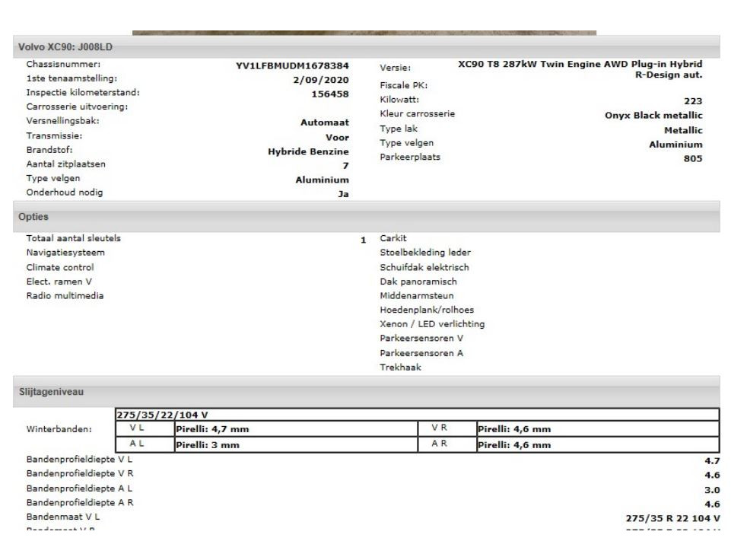Select the XC90 T8 287kW Twin Engine version text
Image resolution: width=747 pixels, height=560 pixels.
click(580, 69)
